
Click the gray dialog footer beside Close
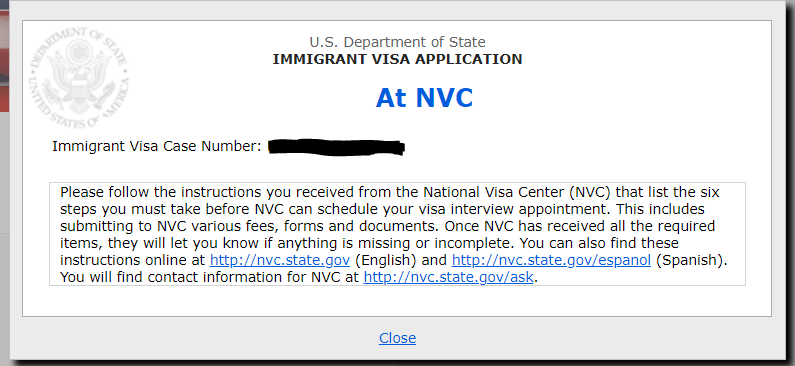click(x=583, y=338)
